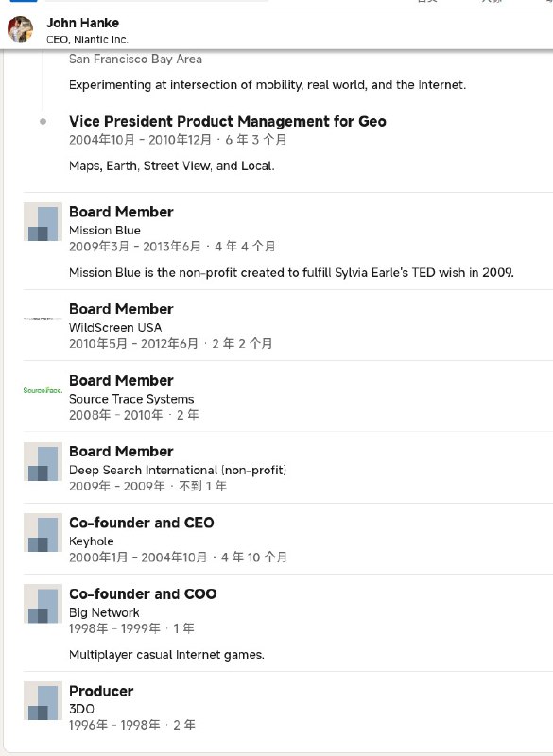
Task: Click the Keyhole company logo icon
Action: click(43, 533)
